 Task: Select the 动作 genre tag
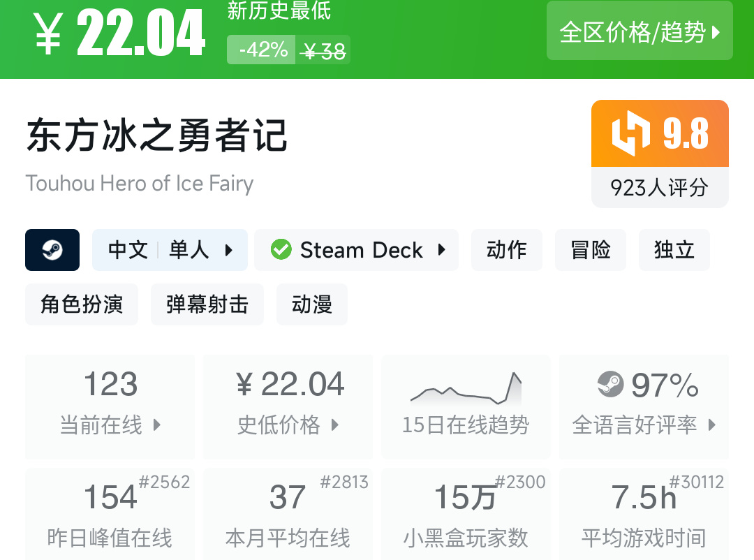[507, 250]
